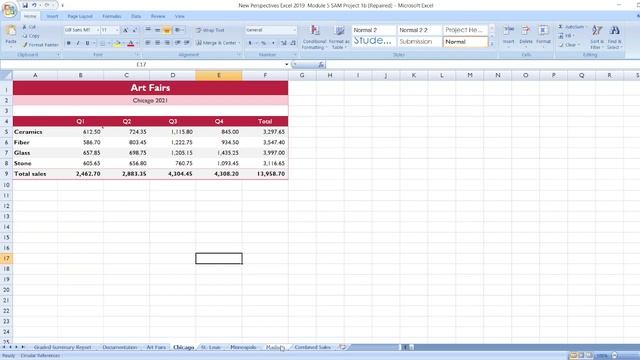
Task: Center text horizontally
Action: tap(157, 43)
